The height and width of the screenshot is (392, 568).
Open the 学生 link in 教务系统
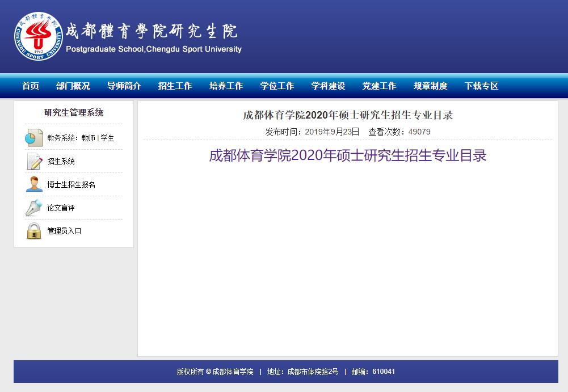(x=107, y=138)
